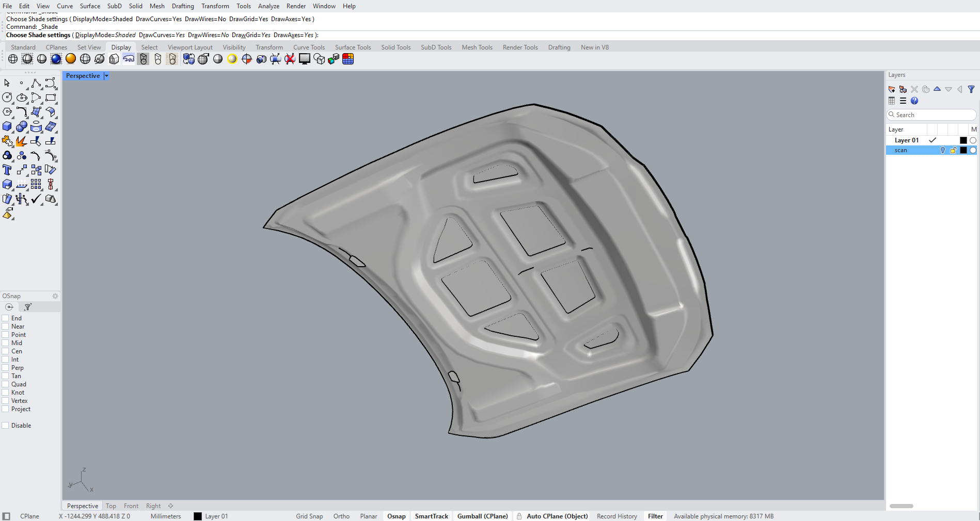Toggle Ortho in the status bar
This screenshot has width=980, height=521.
(341, 516)
